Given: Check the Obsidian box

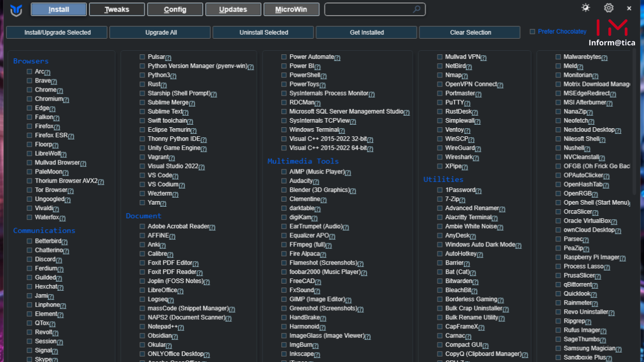Looking at the screenshot, I should (x=142, y=336).
